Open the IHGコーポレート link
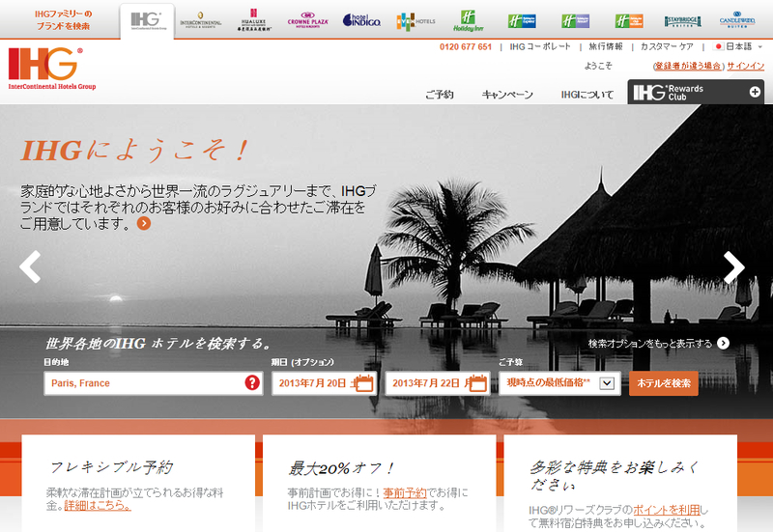This screenshot has height=532, width=773. [540, 46]
